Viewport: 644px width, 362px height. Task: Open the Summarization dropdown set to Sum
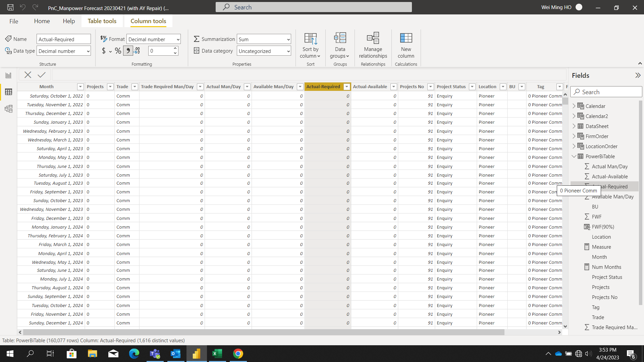(264, 39)
